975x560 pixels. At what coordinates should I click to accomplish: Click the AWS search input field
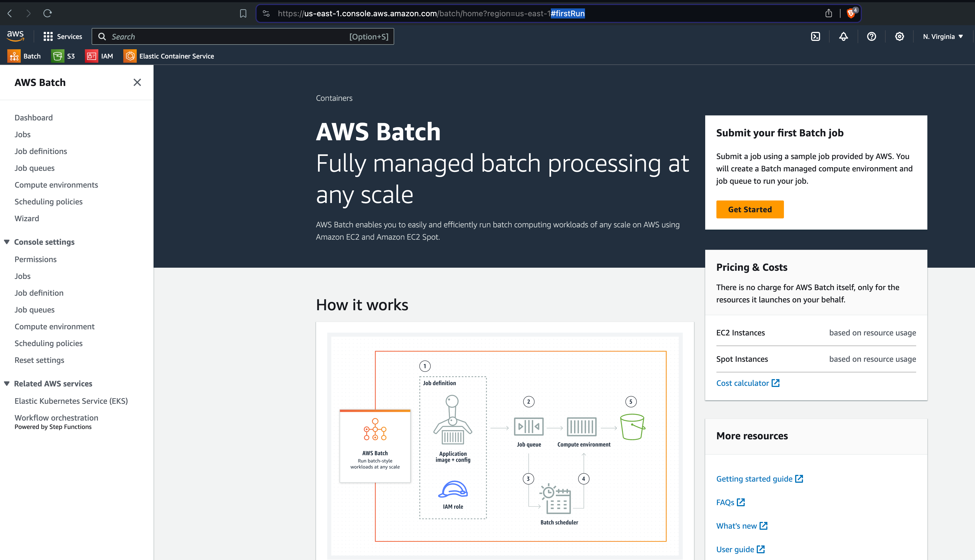[231, 36]
